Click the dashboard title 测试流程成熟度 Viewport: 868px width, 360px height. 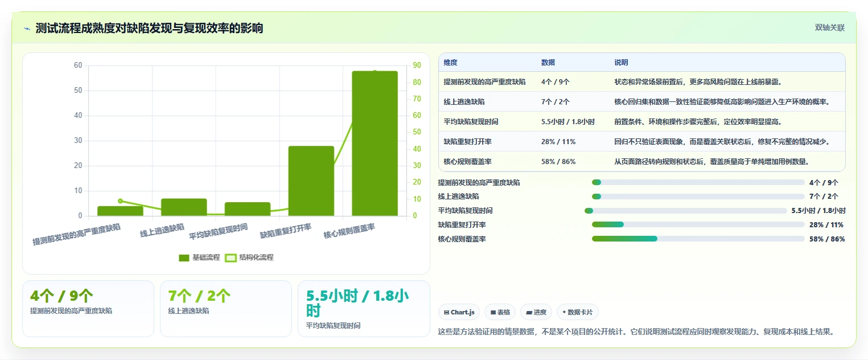coord(149,28)
